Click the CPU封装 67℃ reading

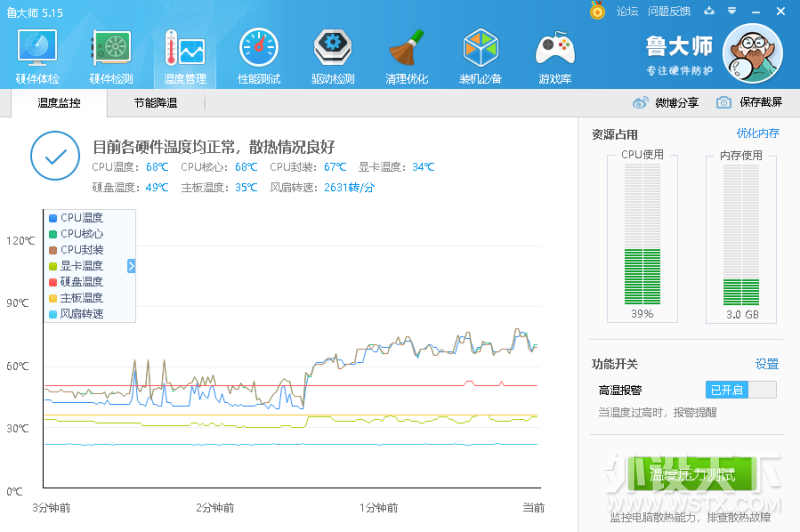[308, 167]
